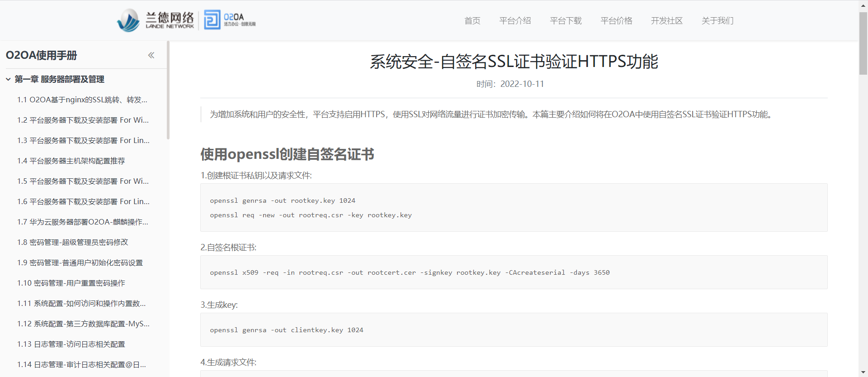Image resolution: width=868 pixels, height=377 pixels.
Task: Click step label 3.生成key
Action: 219,305
